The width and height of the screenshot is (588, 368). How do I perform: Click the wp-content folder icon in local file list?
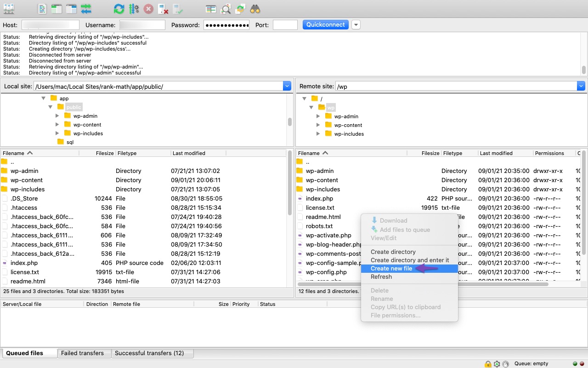coord(5,180)
